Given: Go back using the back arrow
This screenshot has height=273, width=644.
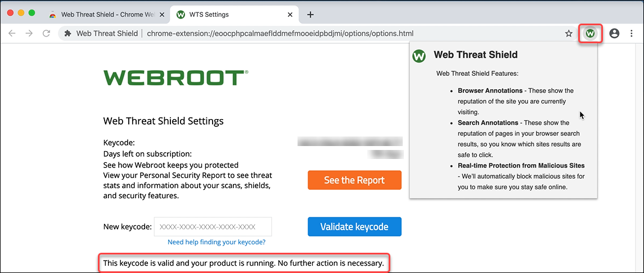Looking at the screenshot, I should click(x=11, y=34).
